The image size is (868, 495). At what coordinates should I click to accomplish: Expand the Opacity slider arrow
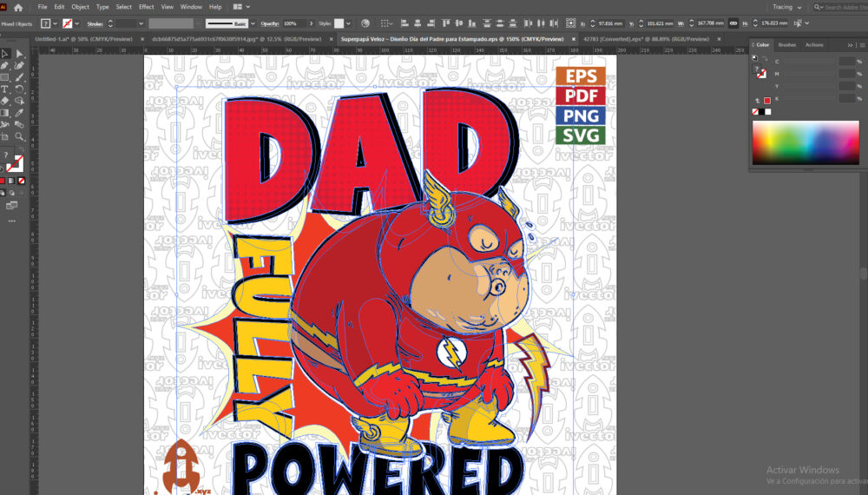click(x=311, y=23)
